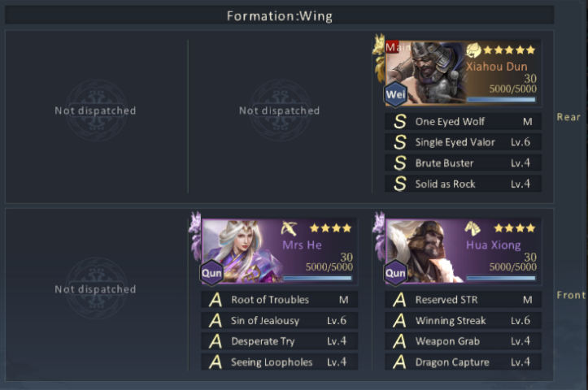This screenshot has height=390, width=588.
Task: Click the empty front row Not dispatched slot
Action: pyautogui.click(x=96, y=289)
